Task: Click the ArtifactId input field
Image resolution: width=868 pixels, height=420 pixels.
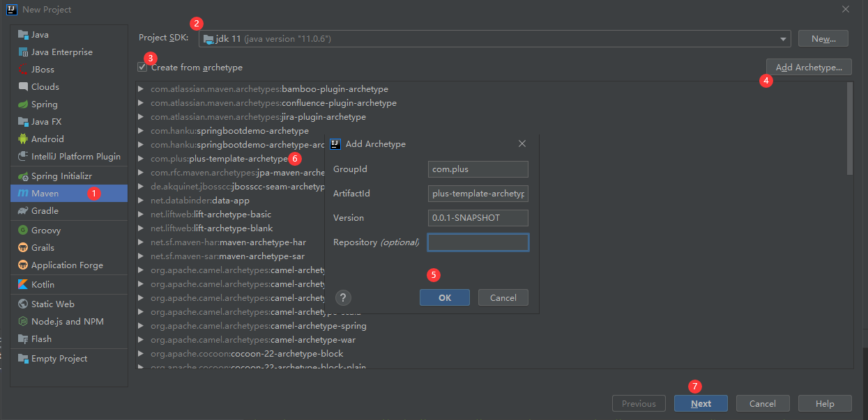Action: point(478,194)
